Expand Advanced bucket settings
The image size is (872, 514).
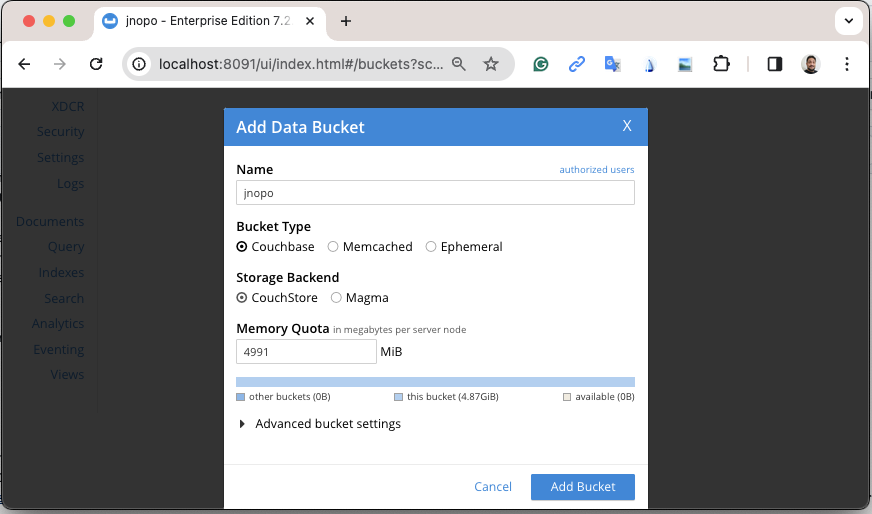320,424
